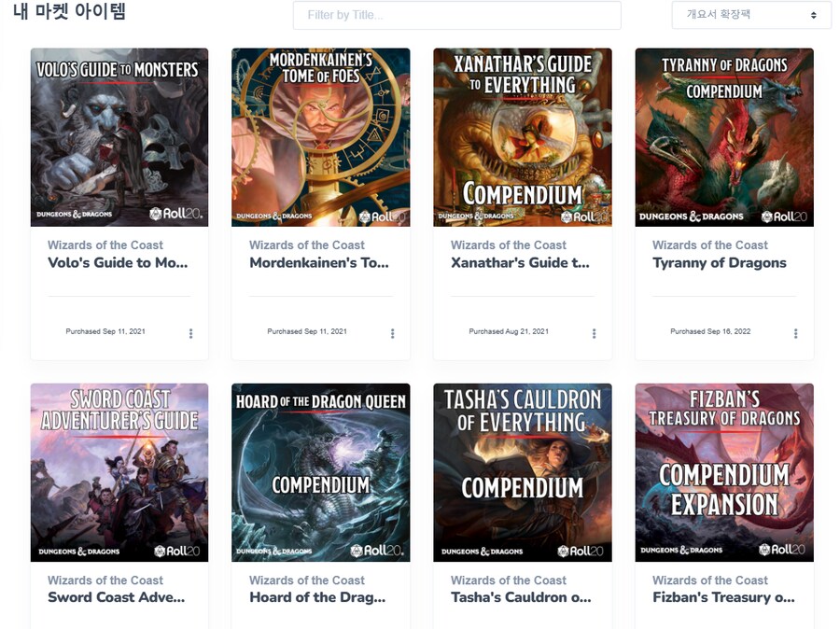
Task: Open kebab menu for Xanathar's Guide card
Action: tap(595, 333)
